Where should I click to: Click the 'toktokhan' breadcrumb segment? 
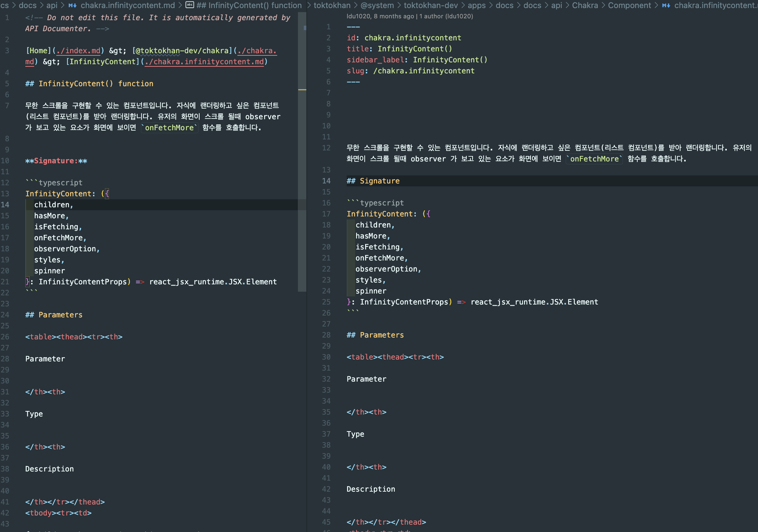(x=332, y=5)
